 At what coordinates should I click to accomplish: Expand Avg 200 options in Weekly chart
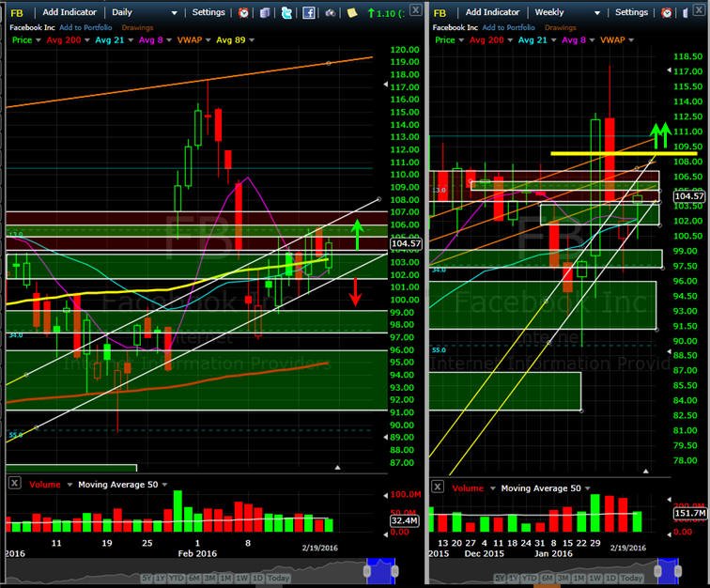point(510,40)
